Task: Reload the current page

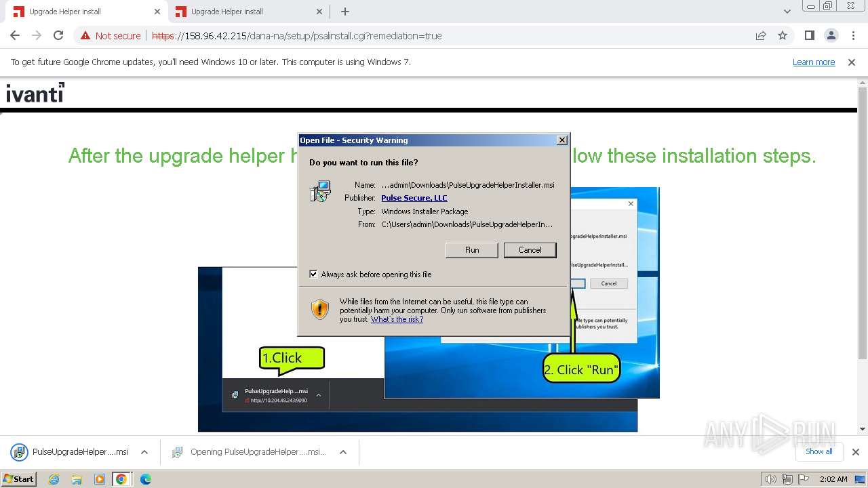Action: 58,36
